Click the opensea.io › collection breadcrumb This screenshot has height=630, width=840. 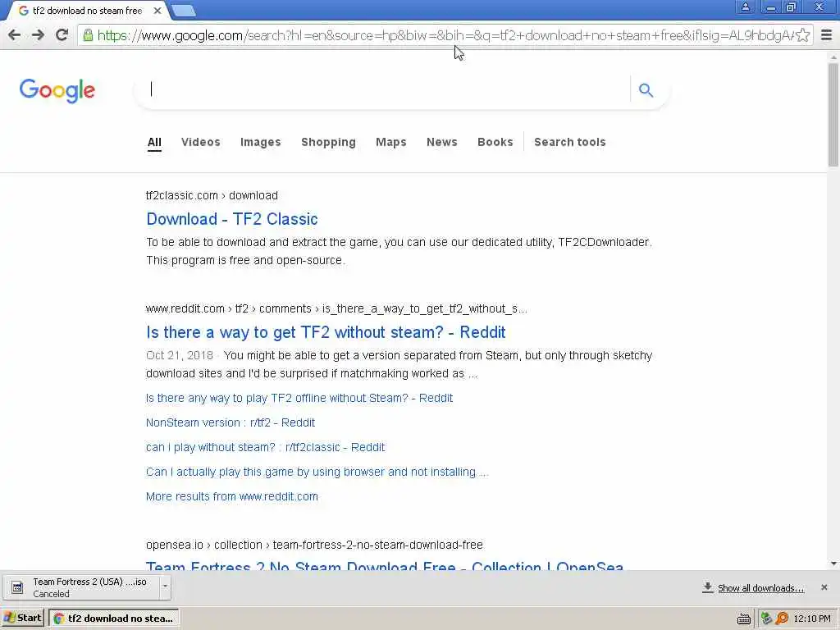click(314, 545)
